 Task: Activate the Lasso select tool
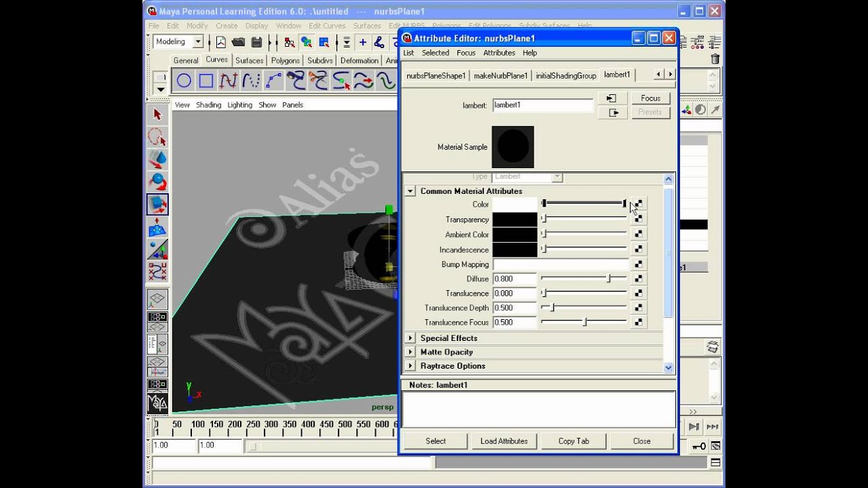(x=157, y=138)
